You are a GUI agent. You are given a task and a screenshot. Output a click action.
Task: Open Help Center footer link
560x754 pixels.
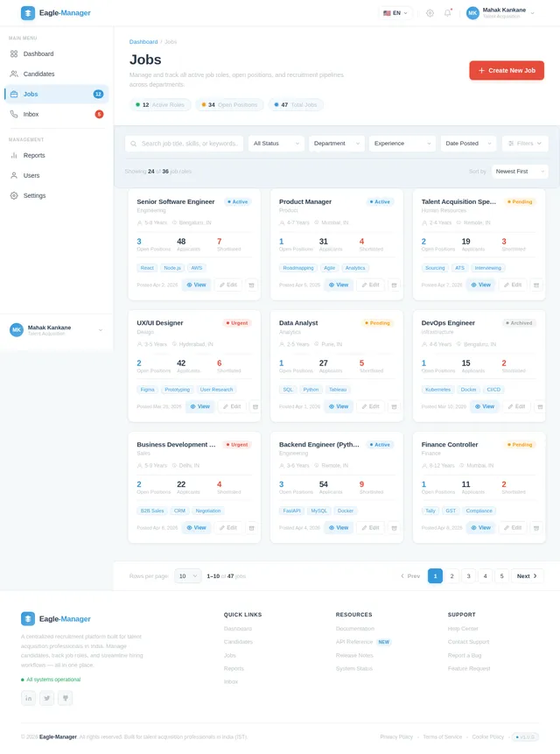coord(463,629)
